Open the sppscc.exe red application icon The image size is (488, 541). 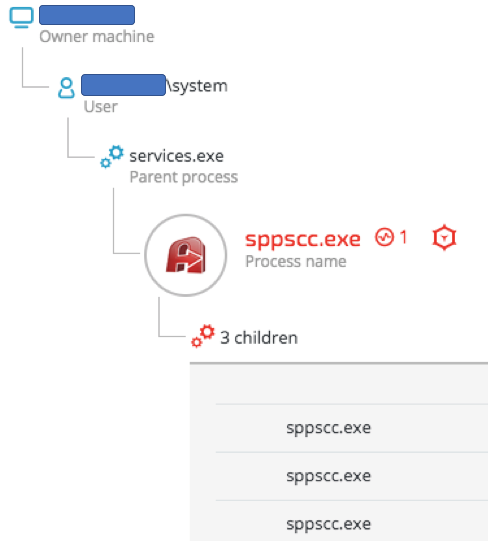point(186,255)
